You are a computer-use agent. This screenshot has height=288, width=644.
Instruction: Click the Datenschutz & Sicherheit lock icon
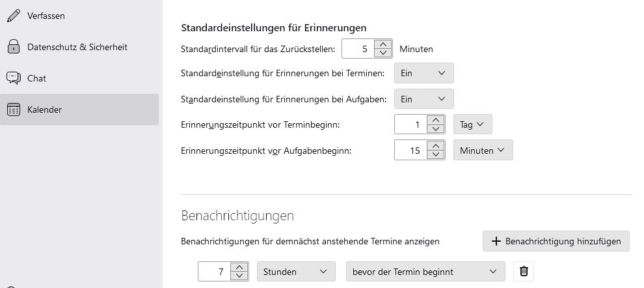coord(13,47)
